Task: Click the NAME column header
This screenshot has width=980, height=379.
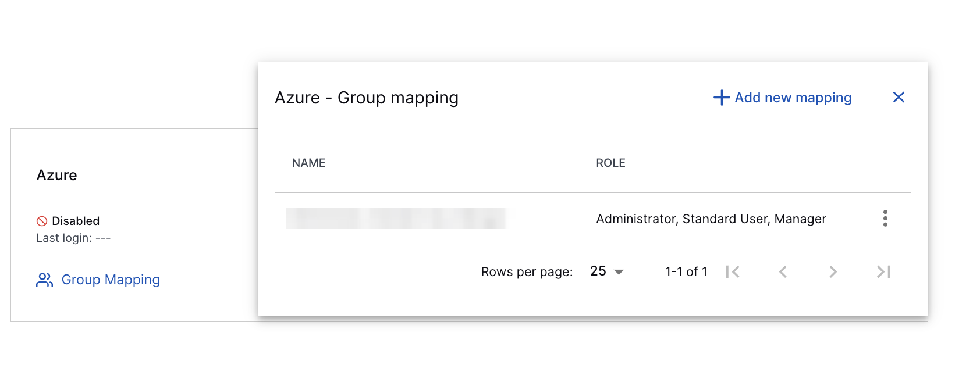Action: (x=308, y=163)
